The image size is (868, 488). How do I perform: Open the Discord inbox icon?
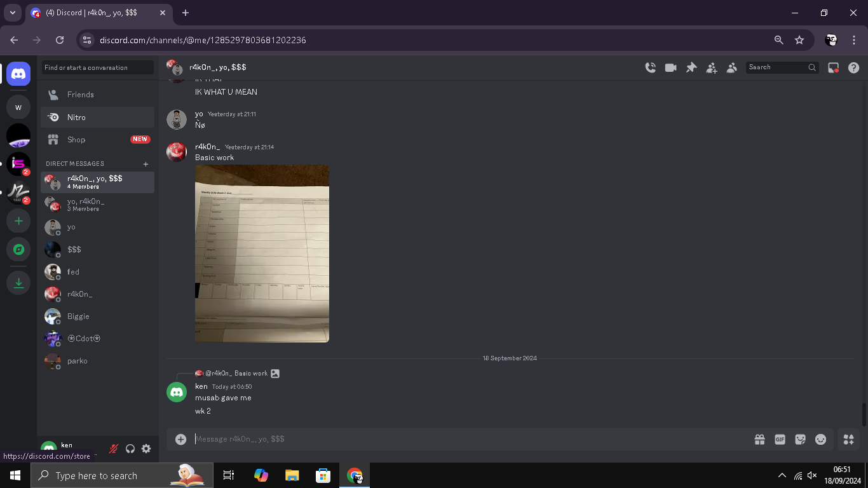(x=834, y=67)
